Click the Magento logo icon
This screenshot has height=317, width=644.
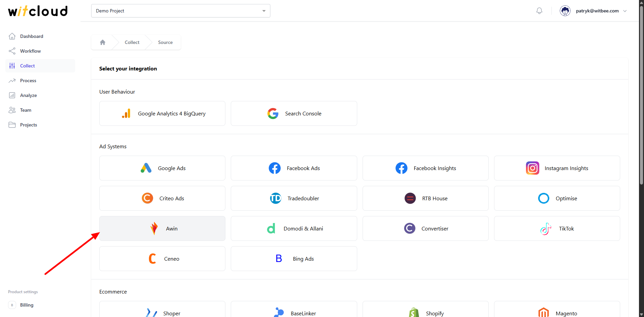point(544,312)
